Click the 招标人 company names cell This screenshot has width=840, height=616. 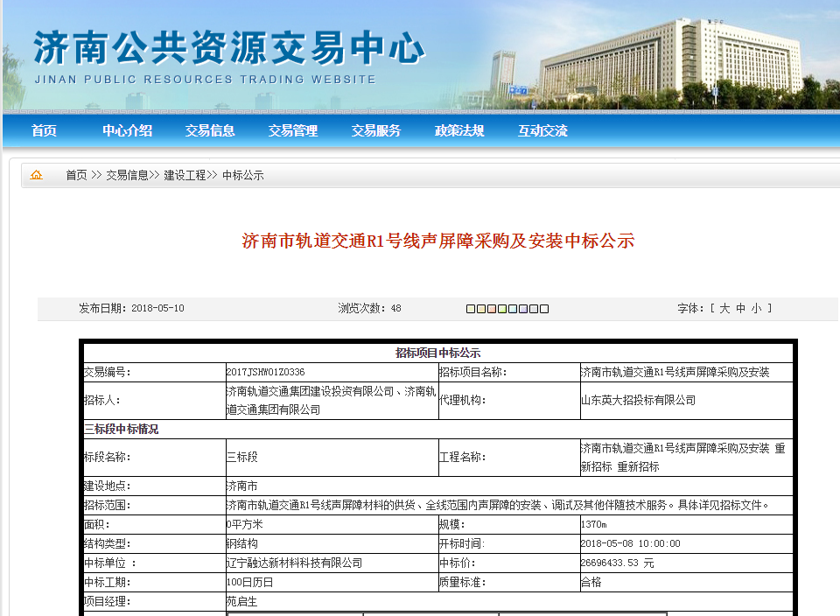pyautogui.click(x=332, y=400)
